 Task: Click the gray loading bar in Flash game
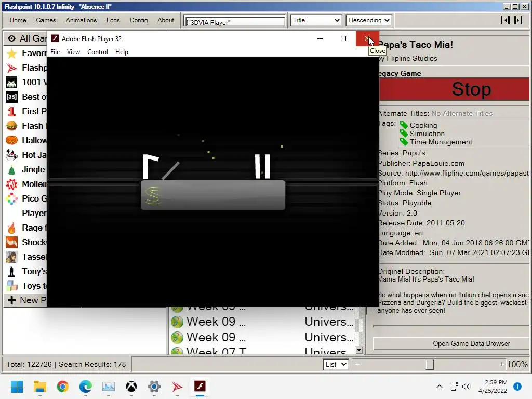(x=213, y=195)
